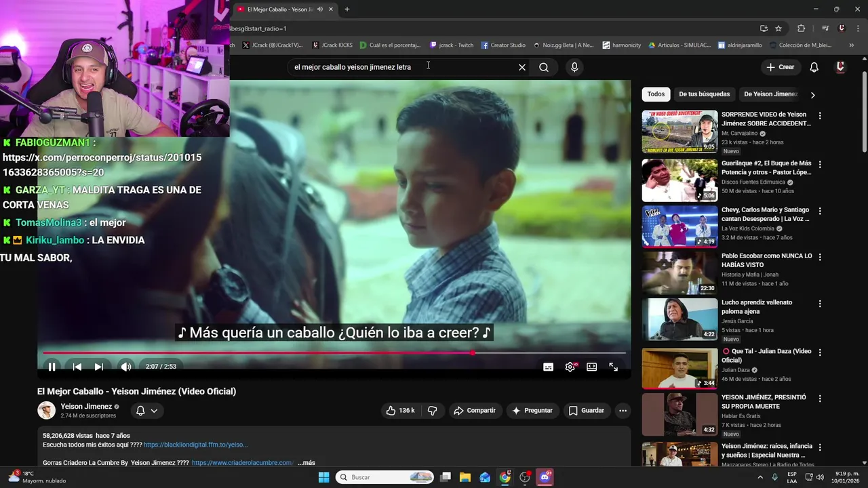Open Yeison Jimenez channel avatar
Screen dimensions: 868x488
tap(46, 411)
